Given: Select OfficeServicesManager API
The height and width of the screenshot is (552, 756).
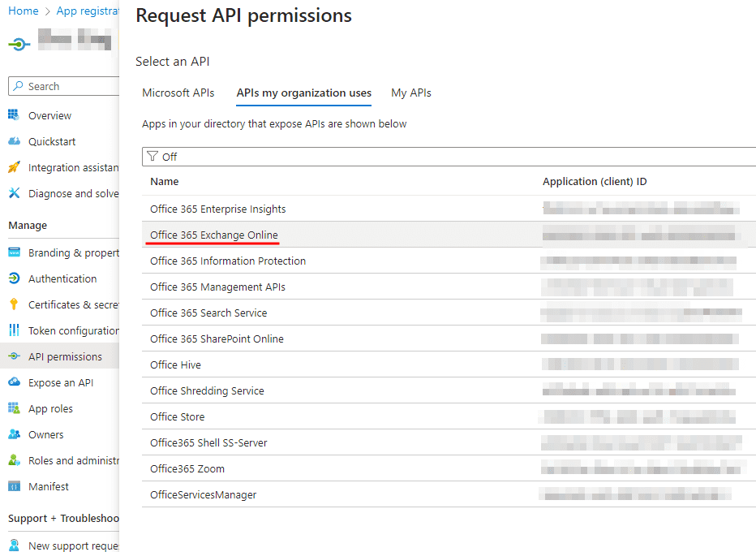Looking at the screenshot, I should click(449, 494).
